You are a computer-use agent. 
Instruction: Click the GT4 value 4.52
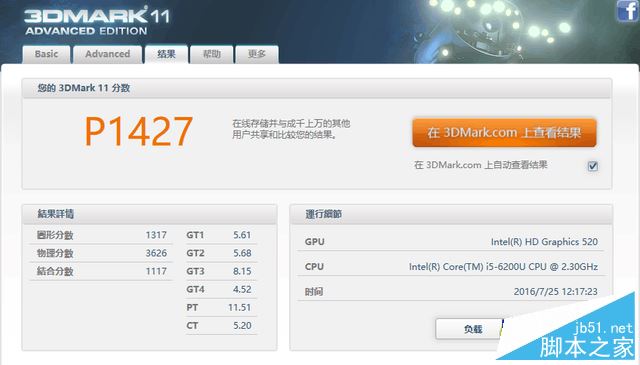[x=242, y=289]
